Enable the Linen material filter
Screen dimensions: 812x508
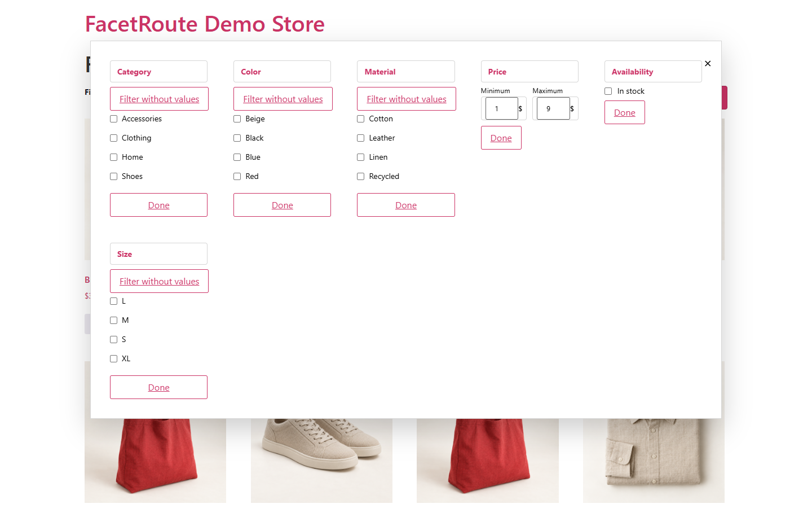click(x=360, y=157)
